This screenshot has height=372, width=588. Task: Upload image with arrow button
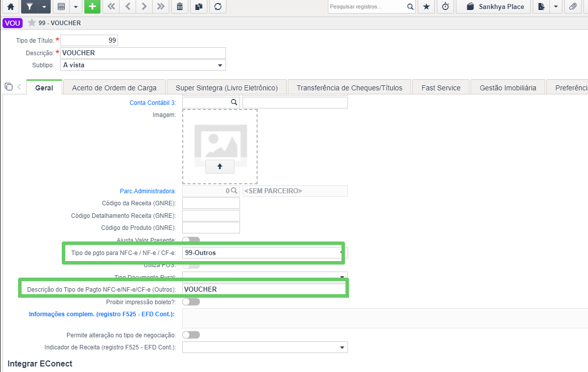(220, 167)
